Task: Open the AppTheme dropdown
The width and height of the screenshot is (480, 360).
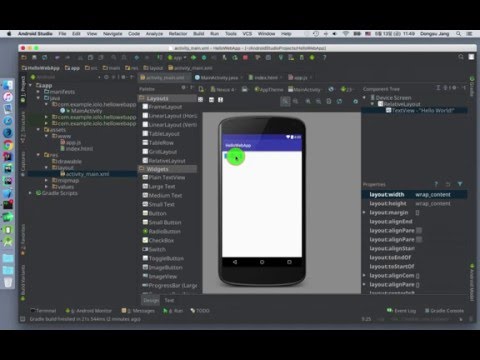Action: click(269, 89)
